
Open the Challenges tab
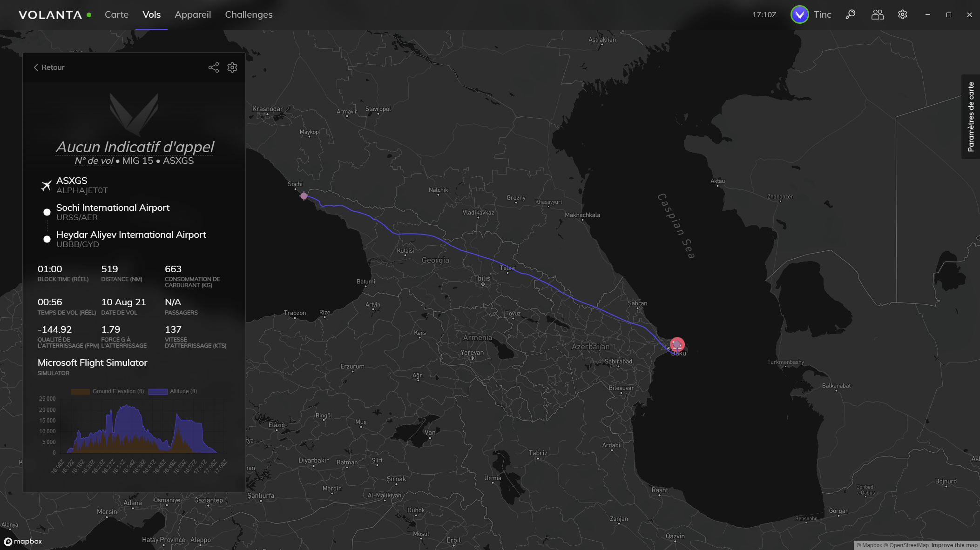249,14
